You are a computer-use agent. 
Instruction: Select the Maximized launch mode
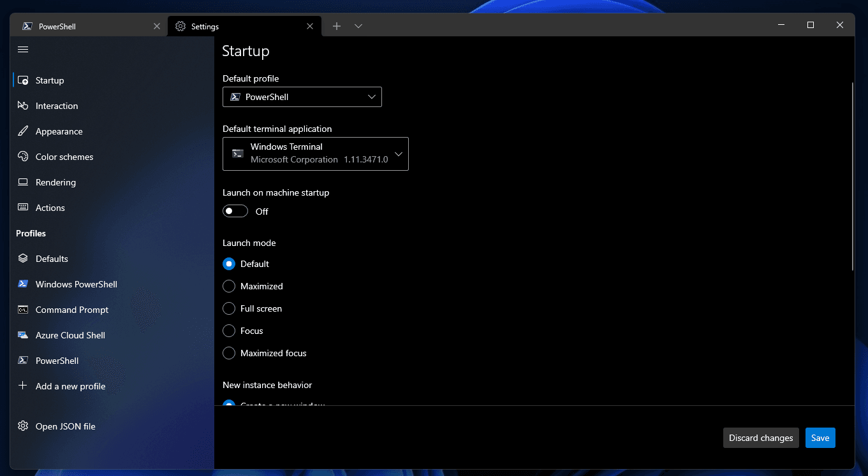[x=229, y=286]
